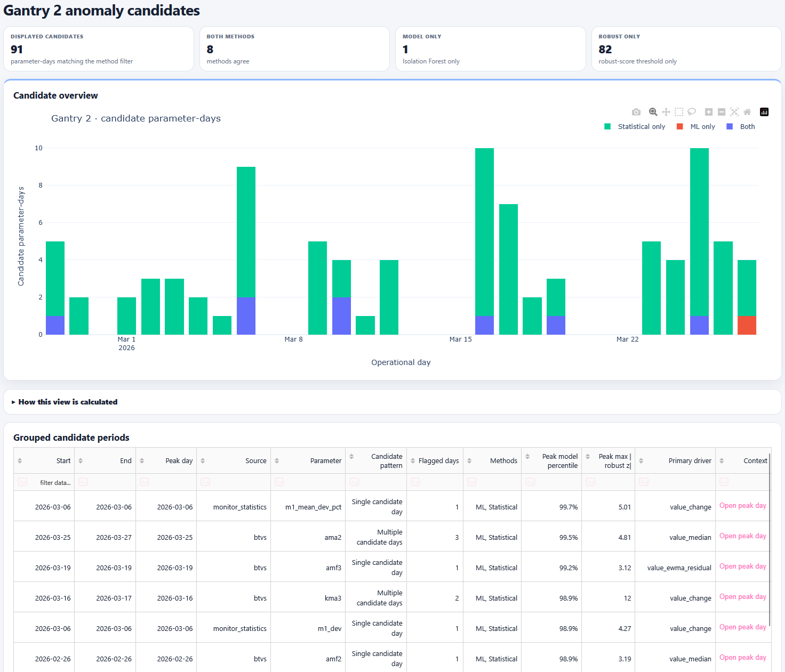
Task: Toggle case sensitivity on the Source column filter
Action: tap(205, 482)
